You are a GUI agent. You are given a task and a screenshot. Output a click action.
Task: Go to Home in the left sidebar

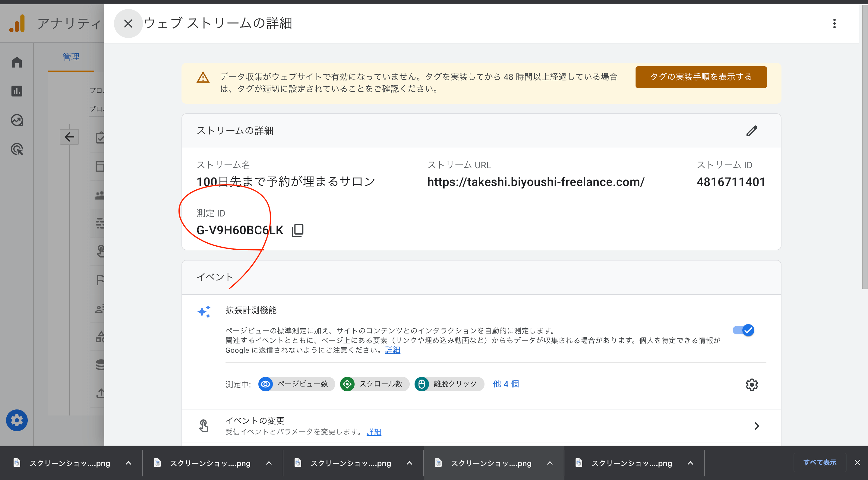tap(17, 62)
